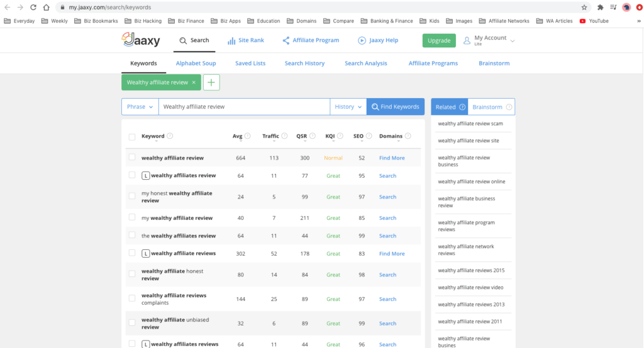
Task: Click the Jaaxy logo
Action: click(141, 40)
